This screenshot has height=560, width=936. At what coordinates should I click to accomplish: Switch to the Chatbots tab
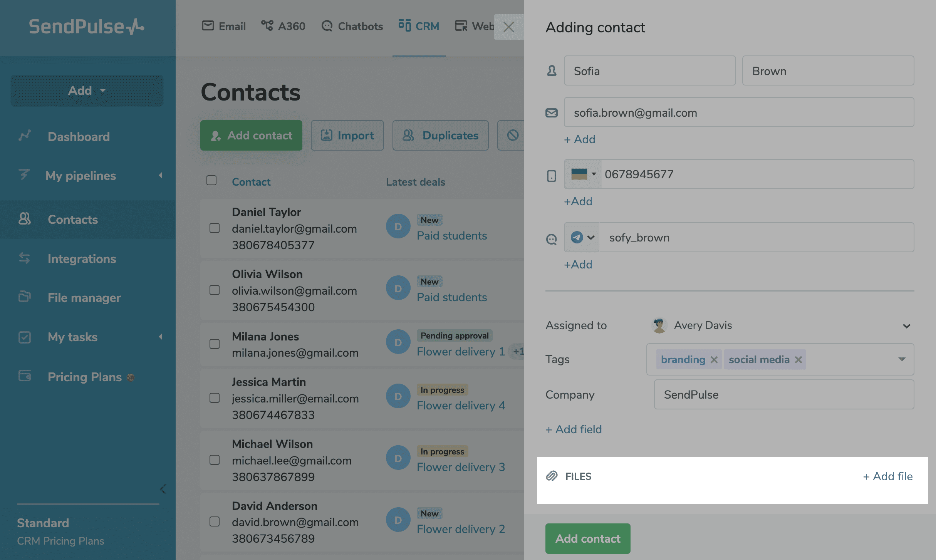pyautogui.click(x=352, y=26)
